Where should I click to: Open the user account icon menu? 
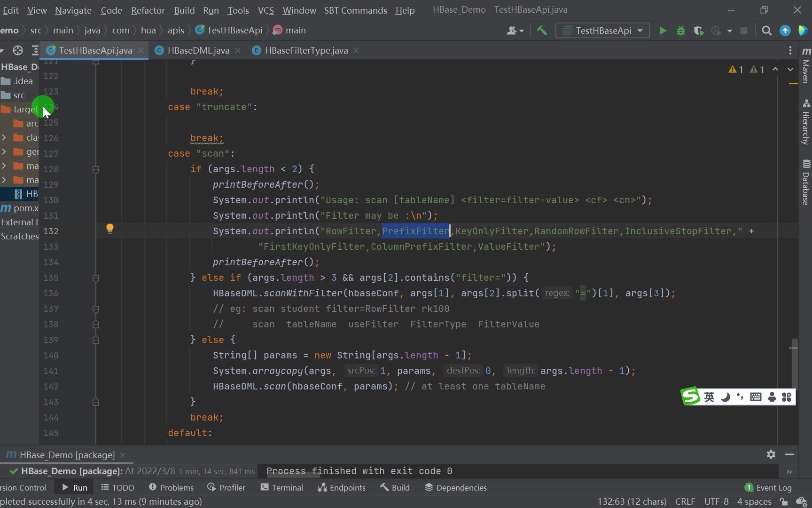point(515,31)
